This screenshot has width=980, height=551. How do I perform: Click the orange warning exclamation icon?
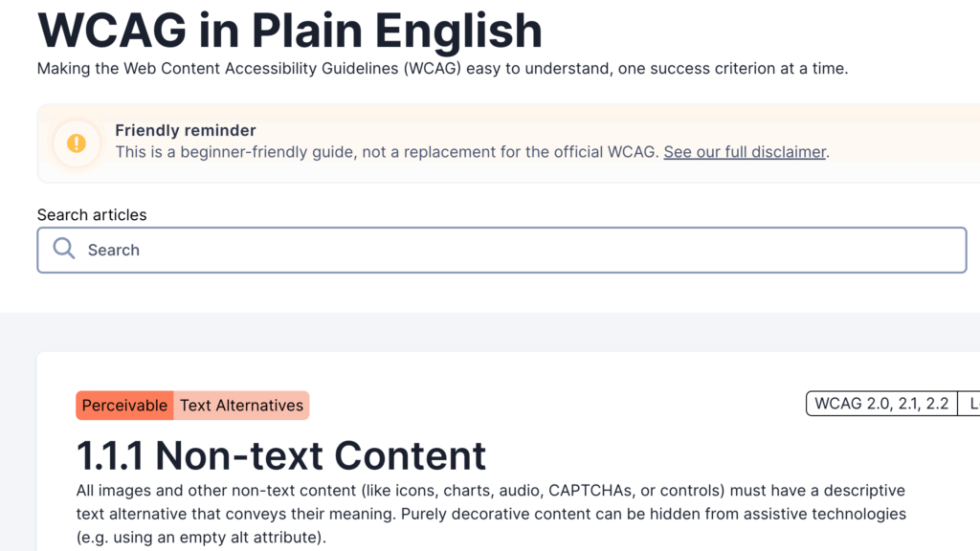[77, 143]
